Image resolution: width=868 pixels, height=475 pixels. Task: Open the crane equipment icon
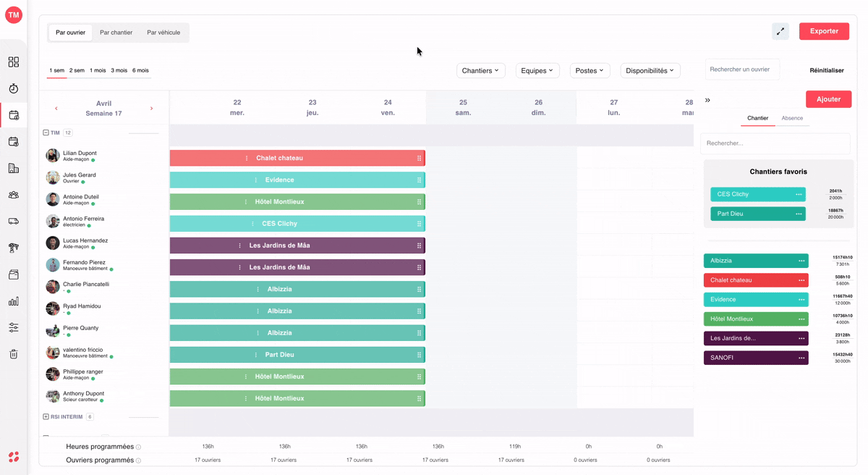tap(14, 248)
